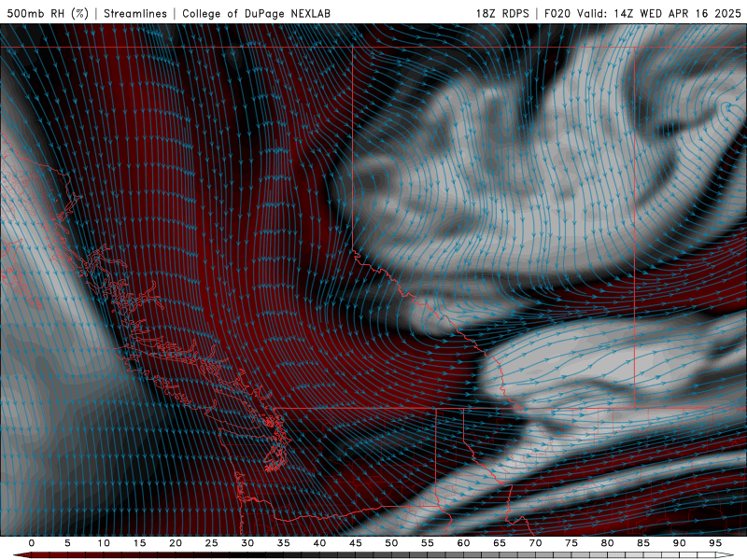This screenshot has width=747, height=560.
Task: Click the "35" colorbar scale label
Action: click(x=284, y=543)
